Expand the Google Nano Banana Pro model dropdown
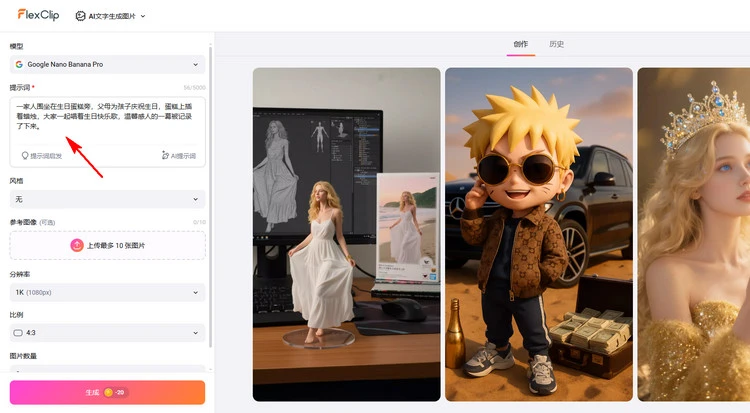Image resolution: width=750 pixels, height=413 pixels. 107,65
